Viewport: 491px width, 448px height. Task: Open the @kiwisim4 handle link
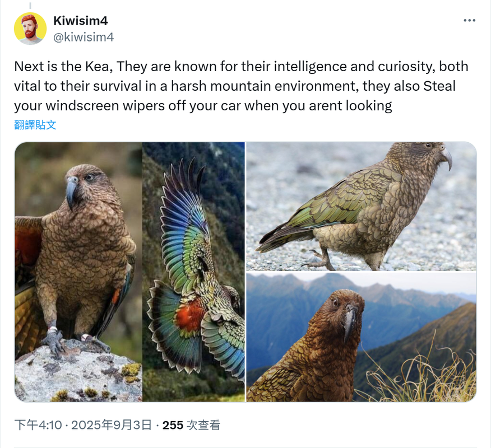(x=84, y=37)
